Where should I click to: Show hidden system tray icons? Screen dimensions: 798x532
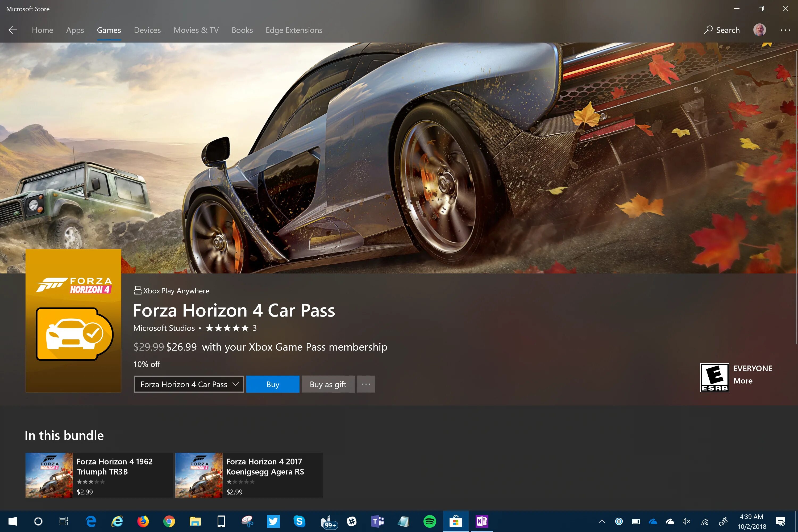pyautogui.click(x=602, y=521)
